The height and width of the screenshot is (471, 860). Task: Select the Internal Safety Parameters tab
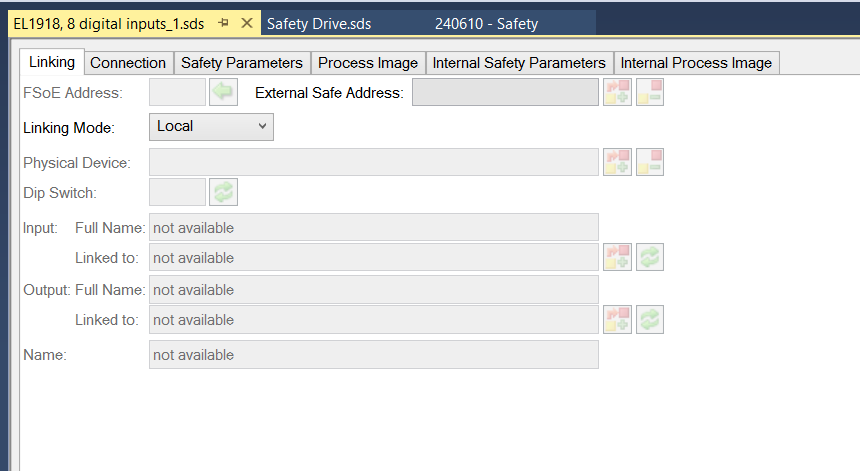coord(518,63)
